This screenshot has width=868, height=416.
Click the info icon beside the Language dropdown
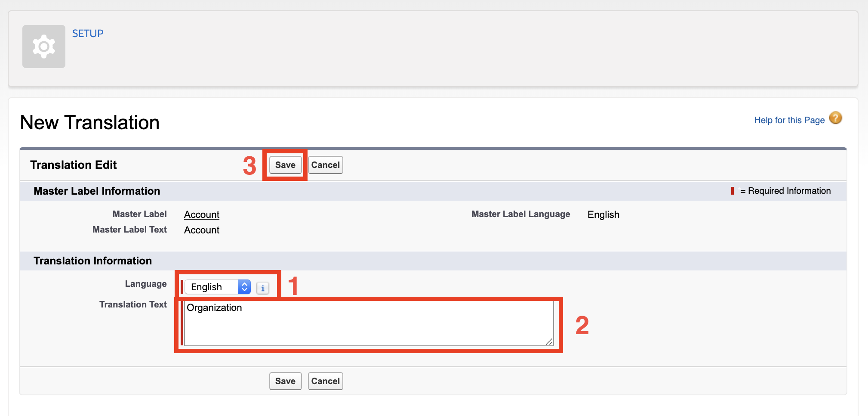(x=262, y=287)
